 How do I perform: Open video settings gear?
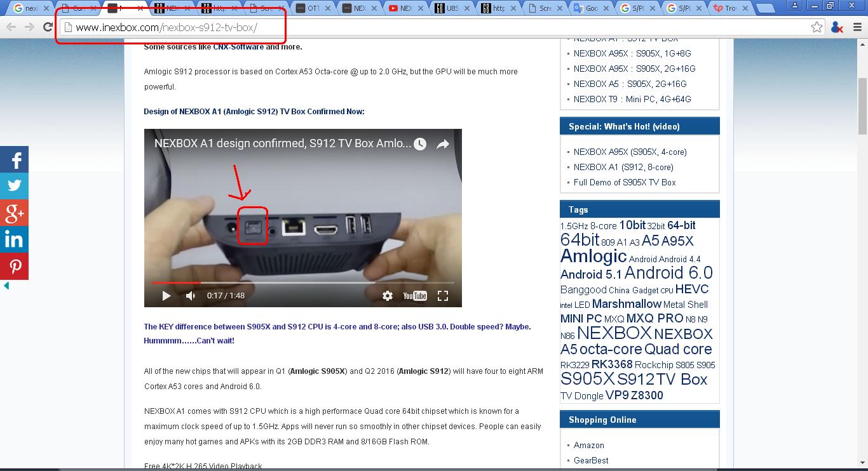(388, 295)
